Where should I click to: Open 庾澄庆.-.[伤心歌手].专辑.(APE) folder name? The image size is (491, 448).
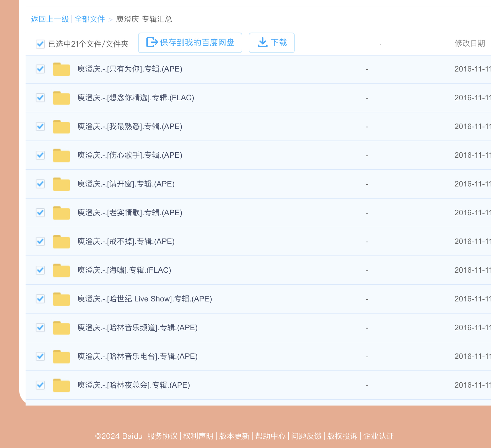[x=130, y=155]
